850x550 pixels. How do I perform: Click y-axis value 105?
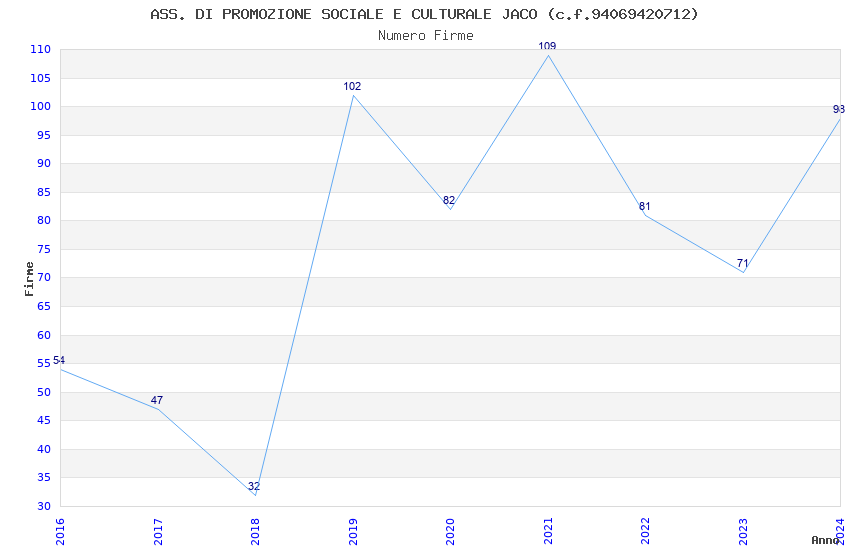[x=40, y=79]
